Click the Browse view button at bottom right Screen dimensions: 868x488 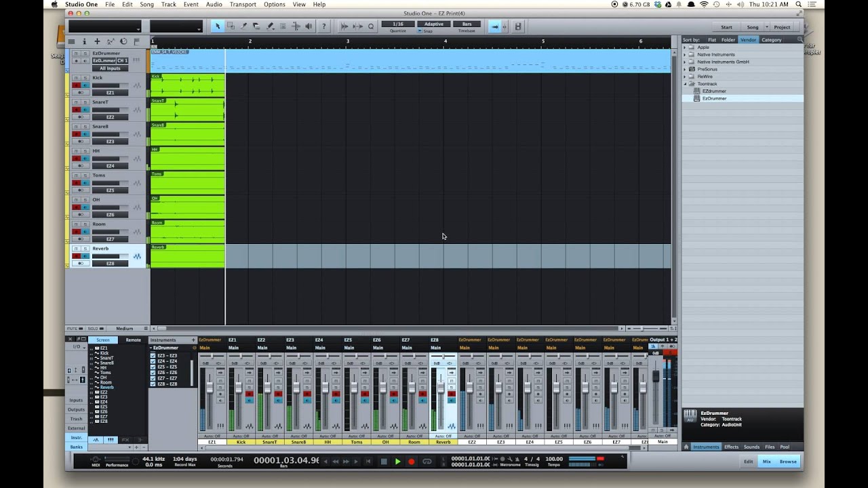(788, 462)
